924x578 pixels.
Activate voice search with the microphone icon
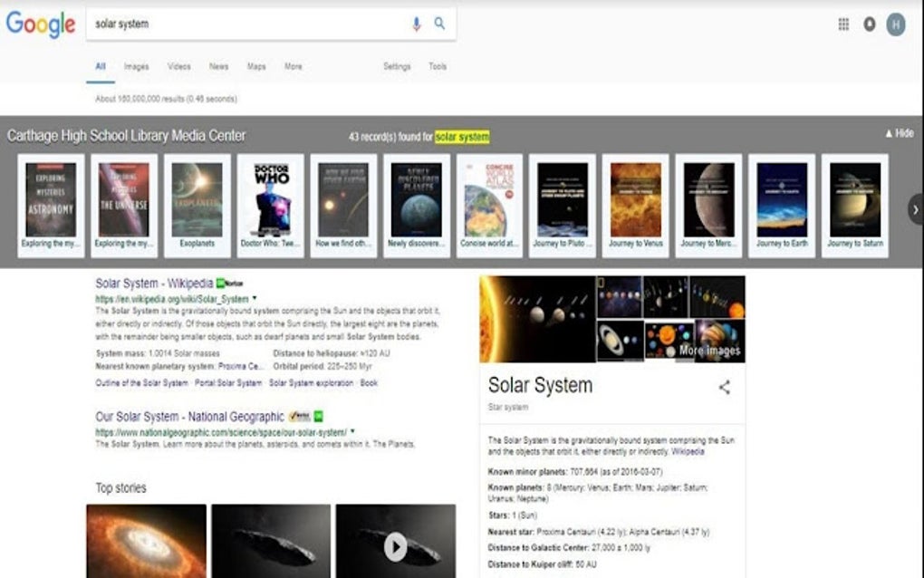pyautogui.click(x=418, y=24)
